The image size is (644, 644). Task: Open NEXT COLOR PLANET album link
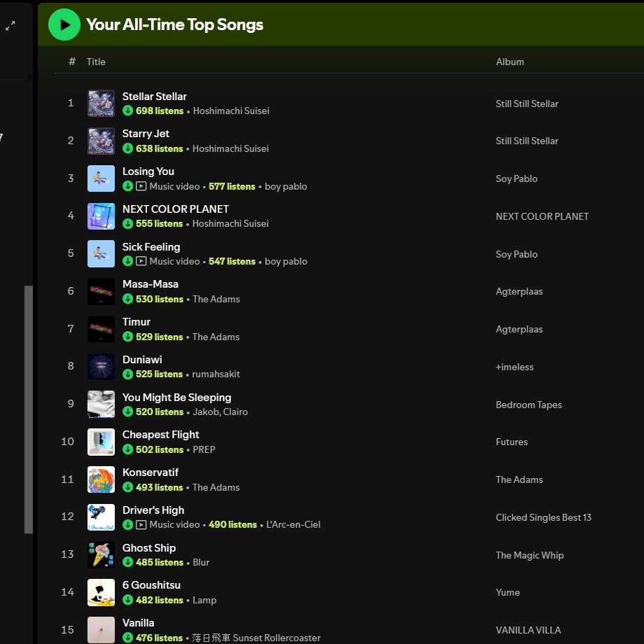542,216
